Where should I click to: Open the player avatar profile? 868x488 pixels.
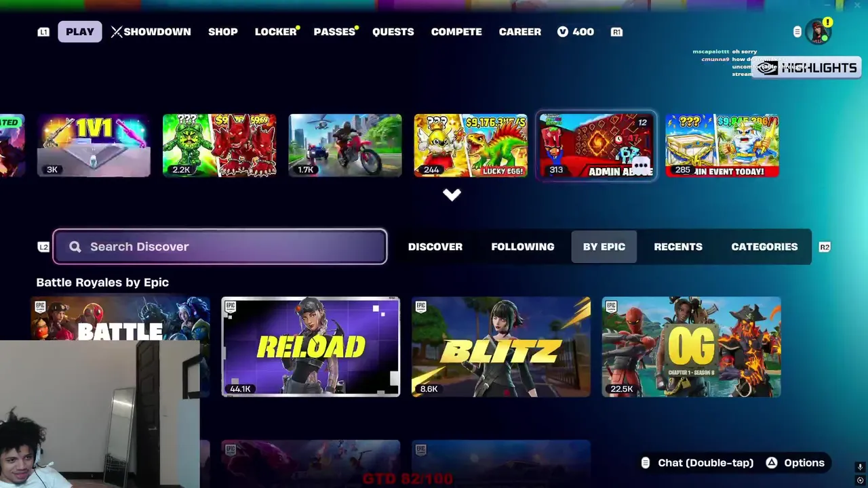click(818, 32)
